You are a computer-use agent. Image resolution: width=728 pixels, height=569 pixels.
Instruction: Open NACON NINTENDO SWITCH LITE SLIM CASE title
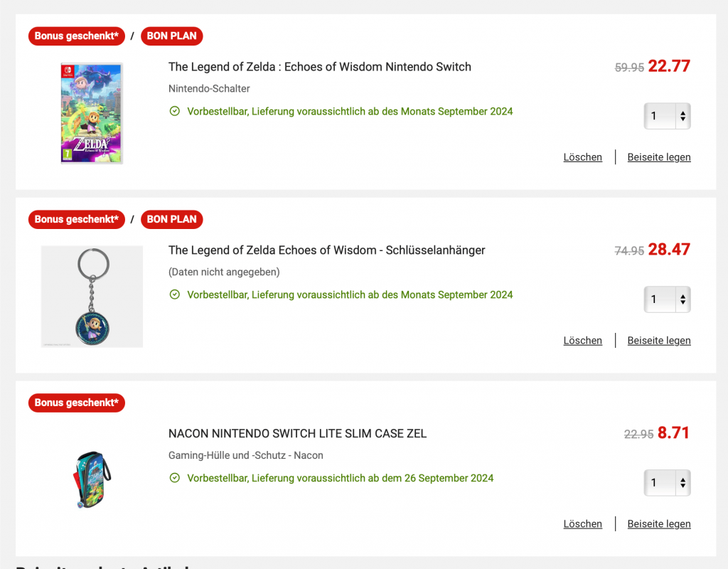(x=297, y=434)
